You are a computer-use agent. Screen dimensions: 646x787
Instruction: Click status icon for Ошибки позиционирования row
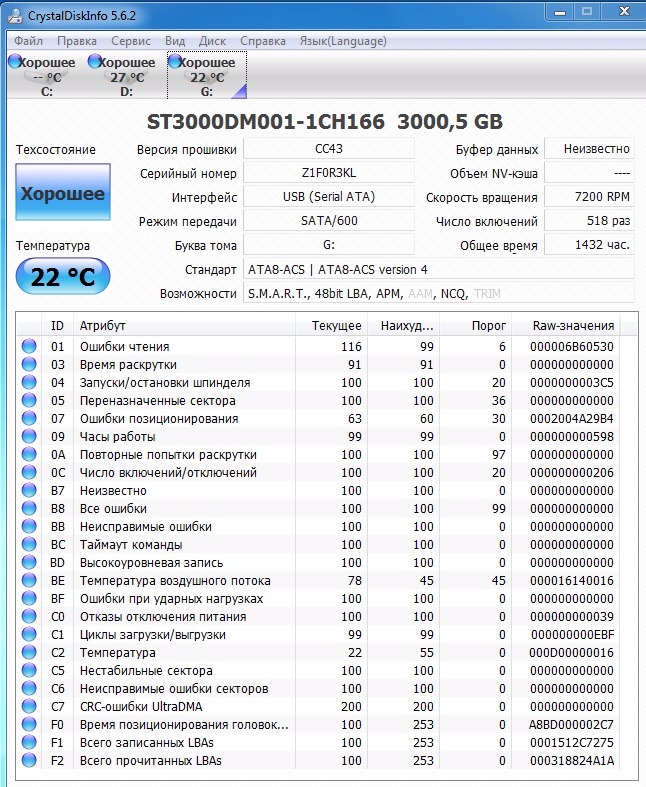(29, 418)
